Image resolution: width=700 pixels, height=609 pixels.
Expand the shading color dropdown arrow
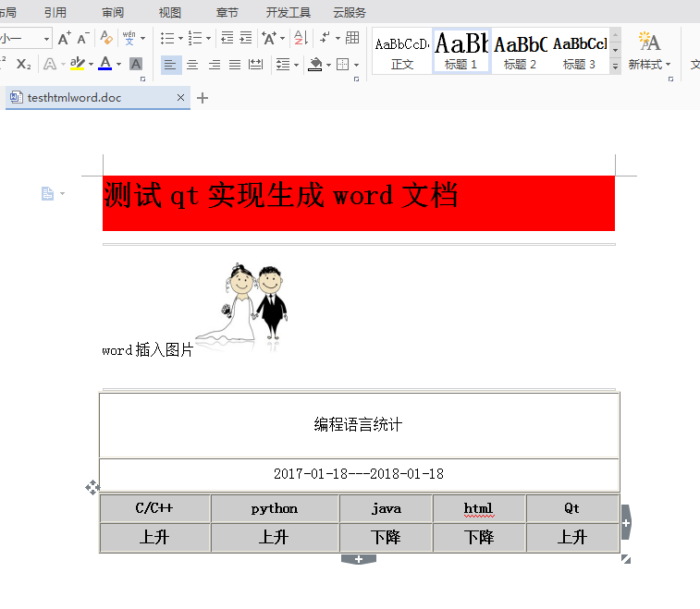tap(328, 65)
